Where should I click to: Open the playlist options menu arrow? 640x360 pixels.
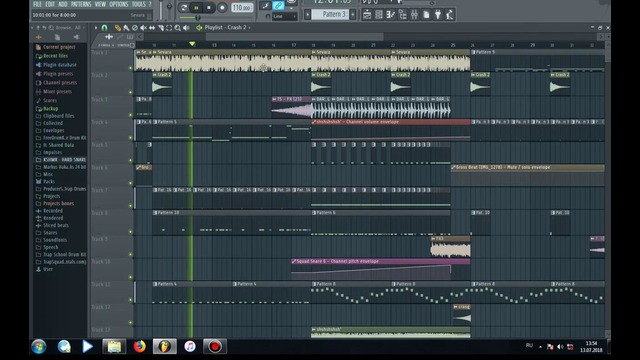coord(96,28)
